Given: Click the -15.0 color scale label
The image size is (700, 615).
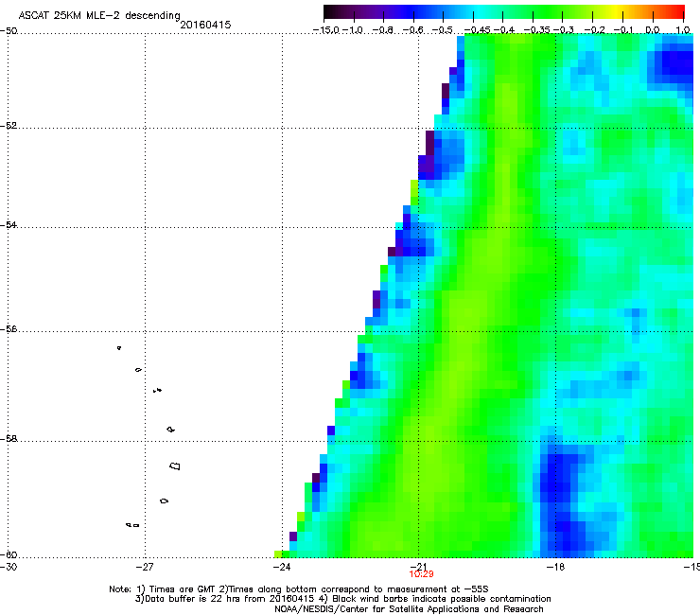Looking at the screenshot, I should pos(326,30).
